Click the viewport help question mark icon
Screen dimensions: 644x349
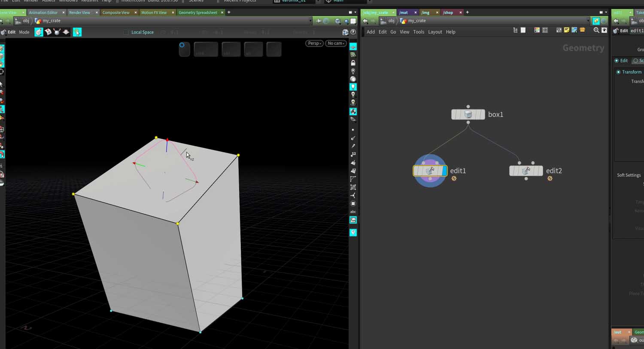pyautogui.click(x=353, y=32)
